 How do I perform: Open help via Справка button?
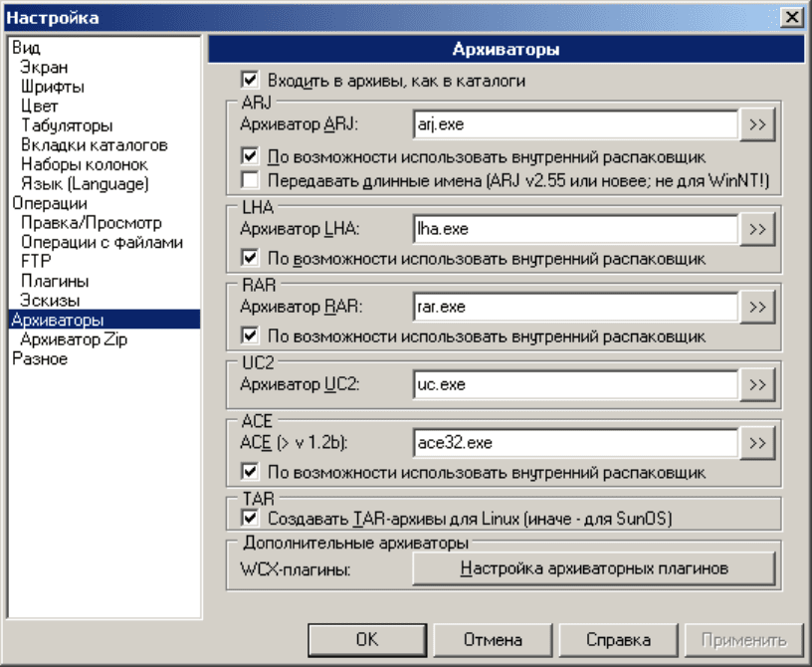618,640
